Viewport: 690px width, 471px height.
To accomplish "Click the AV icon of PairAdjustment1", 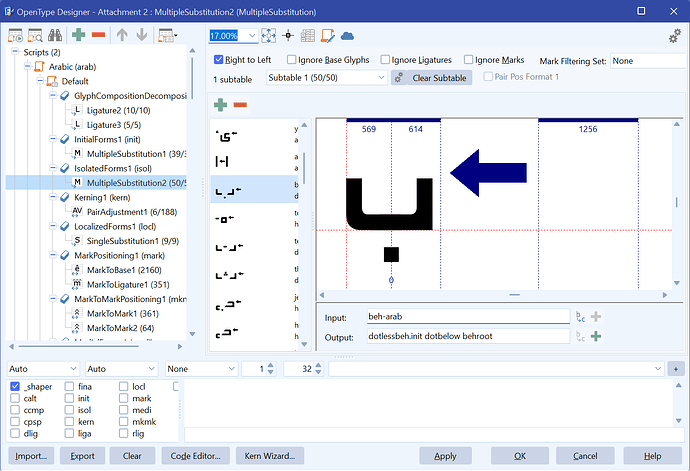I will 77,212.
